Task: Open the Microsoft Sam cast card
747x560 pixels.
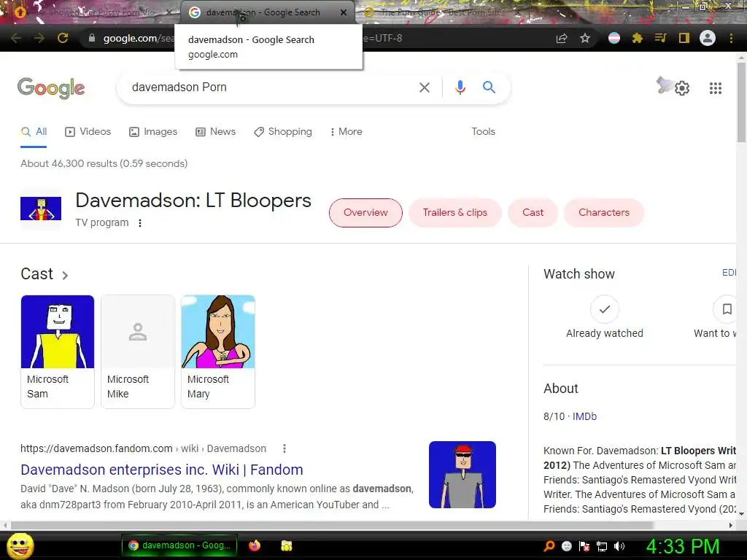Action: tap(58, 351)
